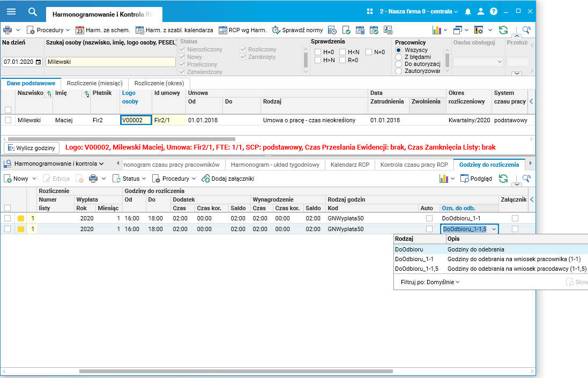Click the search magnifier in title bar
The height and width of the screenshot is (378, 588).
pos(33,12)
